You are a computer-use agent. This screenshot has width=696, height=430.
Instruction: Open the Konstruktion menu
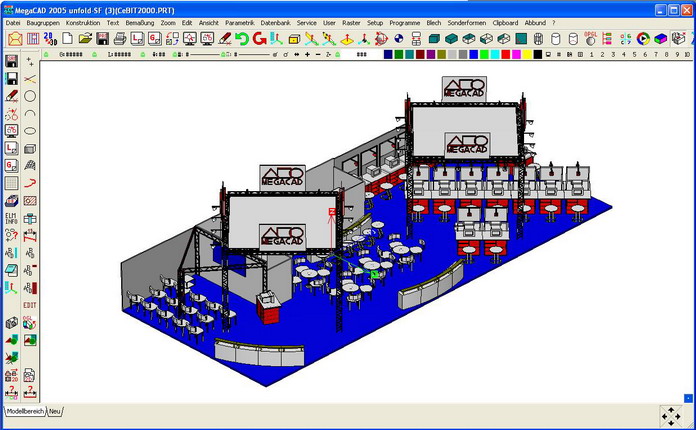point(83,23)
